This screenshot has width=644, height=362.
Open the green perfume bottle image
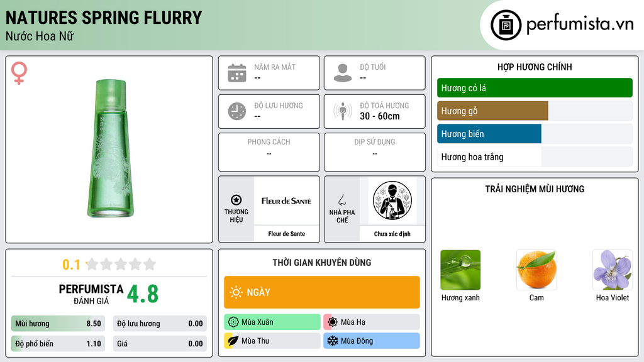pos(110,148)
